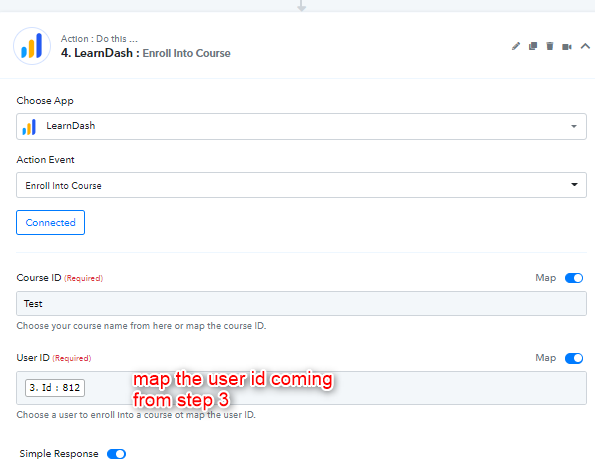Select Enroll Into Course text in Action Event
Viewport: 595px width, 476px height.
coord(63,186)
